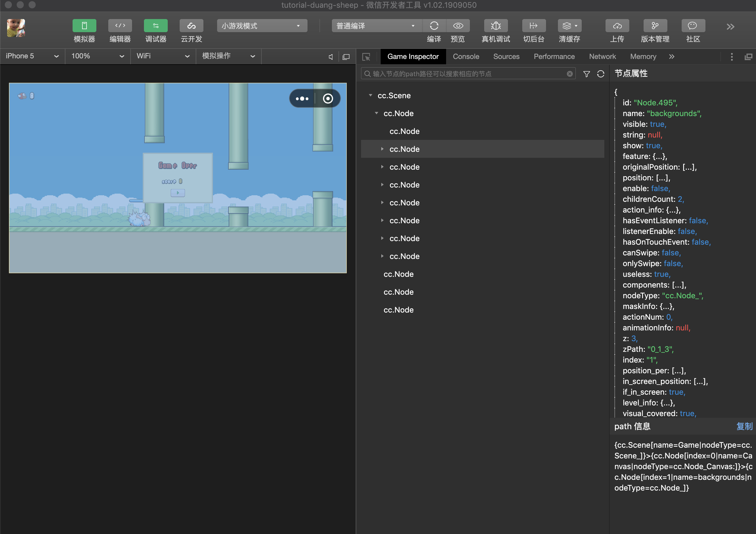Click the 切后台 background switch icon
Image resolution: width=756 pixels, height=534 pixels.
click(534, 26)
